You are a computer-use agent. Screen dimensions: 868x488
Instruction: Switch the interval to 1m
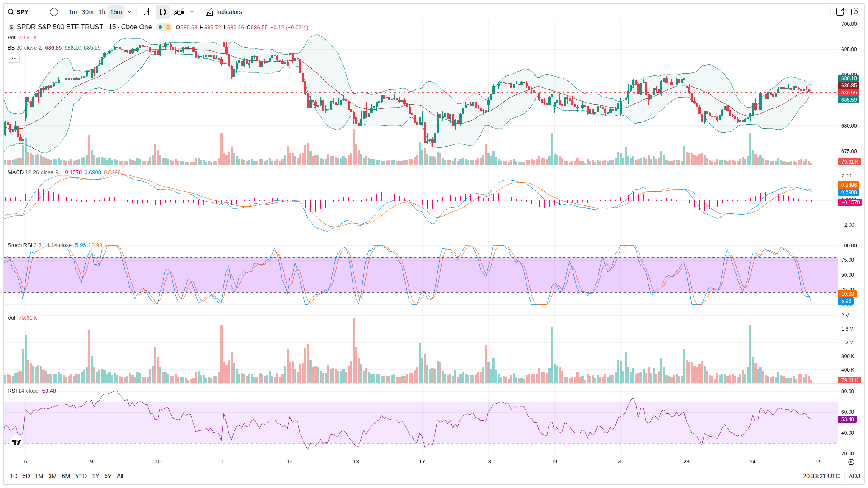click(x=72, y=12)
